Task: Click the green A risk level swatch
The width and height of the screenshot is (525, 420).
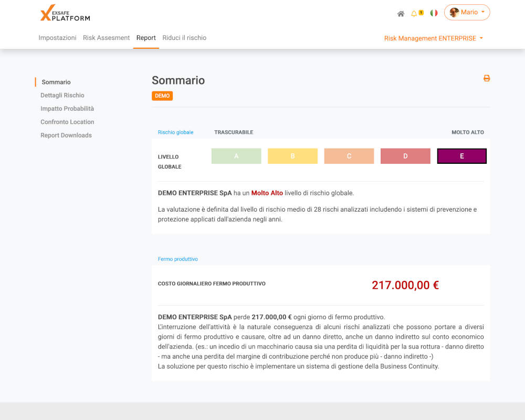Action: (236, 156)
